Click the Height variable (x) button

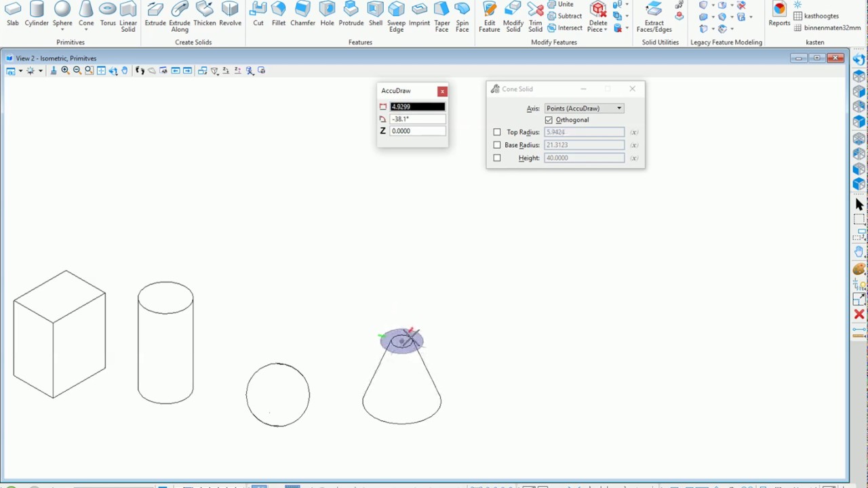pyautogui.click(x=634, y=158)
